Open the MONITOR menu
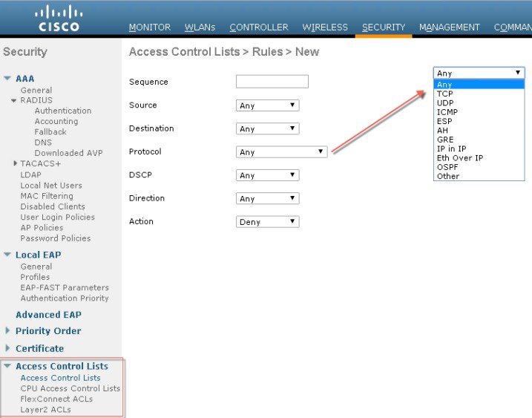This screenshot has width=532, height=418. coord(150,27)
